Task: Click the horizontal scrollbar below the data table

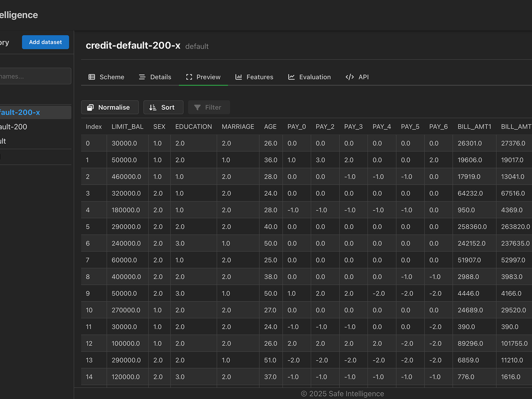Action: click(x=291, y=387)
